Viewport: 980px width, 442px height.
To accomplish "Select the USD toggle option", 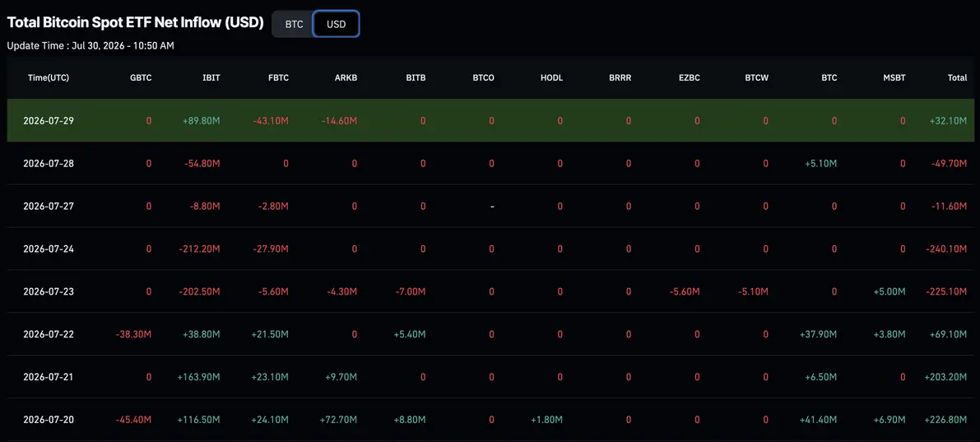I will [x=337, y=25].
